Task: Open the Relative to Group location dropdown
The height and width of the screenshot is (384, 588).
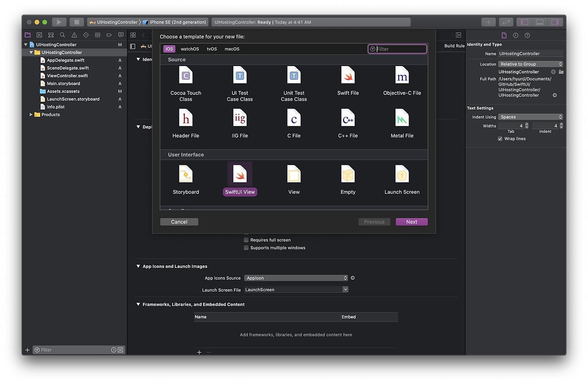Action: (x=531, y=64)
